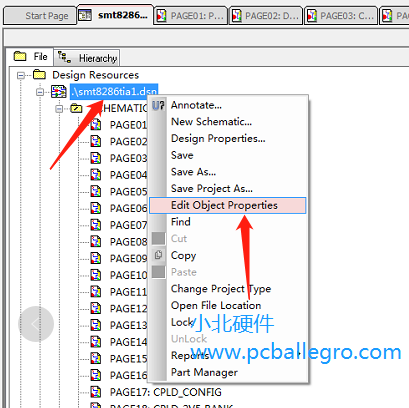This screenshot has width=409, height=408.
Task: Click the PAGE12 schematic page icon
Action: pyautogui.click(x=96, y=308)
